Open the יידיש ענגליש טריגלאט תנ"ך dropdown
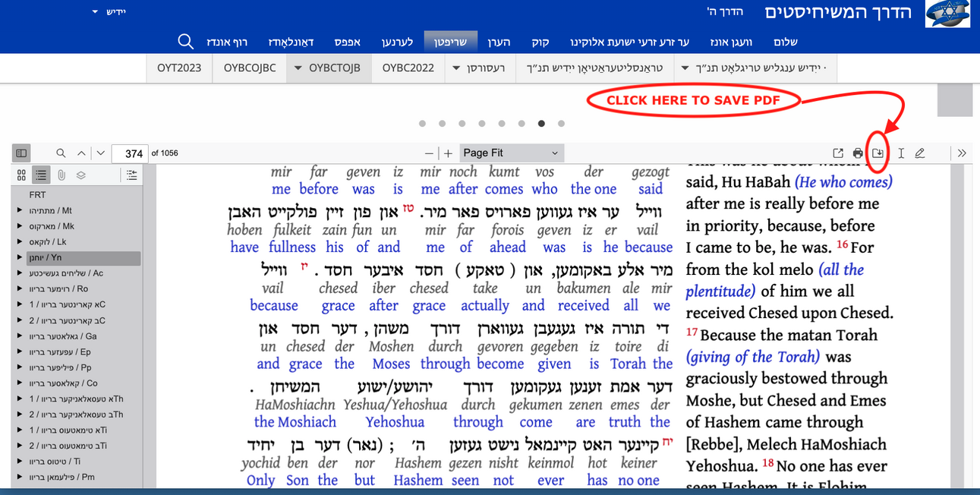Viewport: 980px width, 495px height. [x=755, y=68]
